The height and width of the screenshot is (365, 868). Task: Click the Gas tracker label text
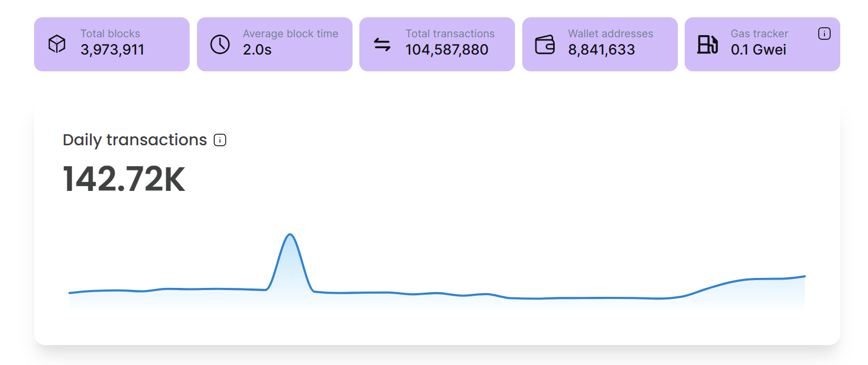(759, 34)
